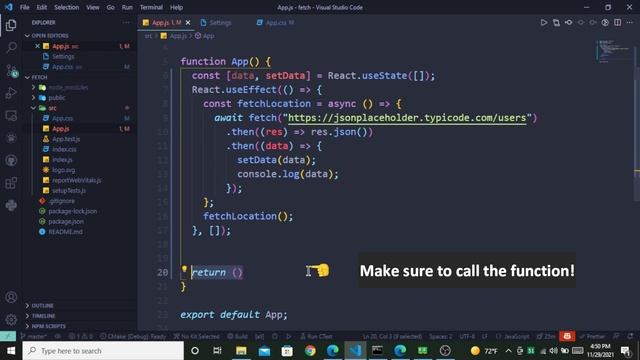Open Run and Debug view

(11, 93)
